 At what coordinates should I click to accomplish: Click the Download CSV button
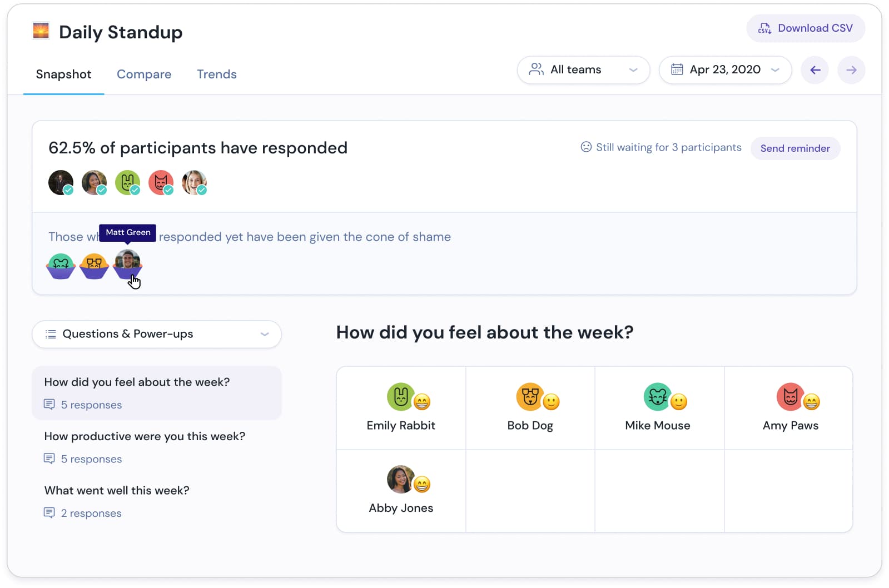coord(805,28)
